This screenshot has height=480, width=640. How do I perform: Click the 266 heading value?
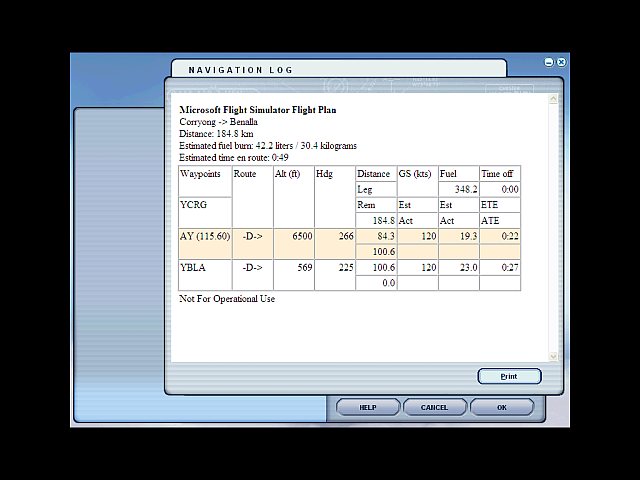(346, 236)
